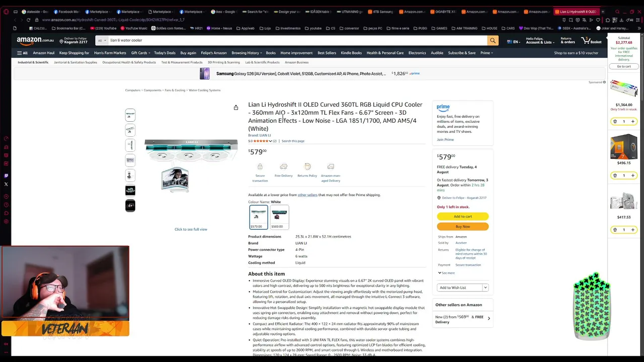
Task: Switch to the ikea Google browser tab
Action: (224, 12)
